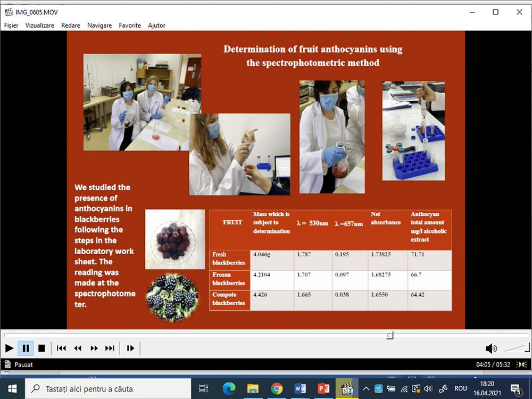Open the notification center
532x399 pixels.
(x=516, y=389)
